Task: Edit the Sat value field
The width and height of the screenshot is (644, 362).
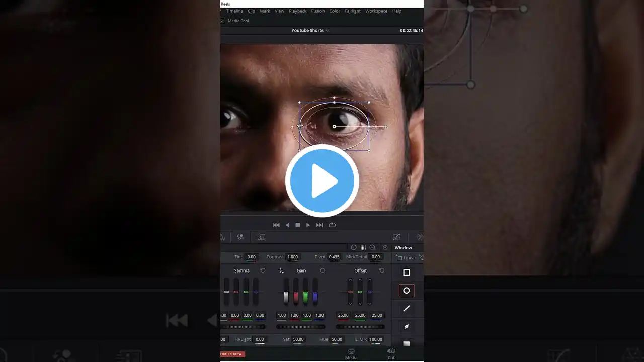Action: (x=298, y=339)
